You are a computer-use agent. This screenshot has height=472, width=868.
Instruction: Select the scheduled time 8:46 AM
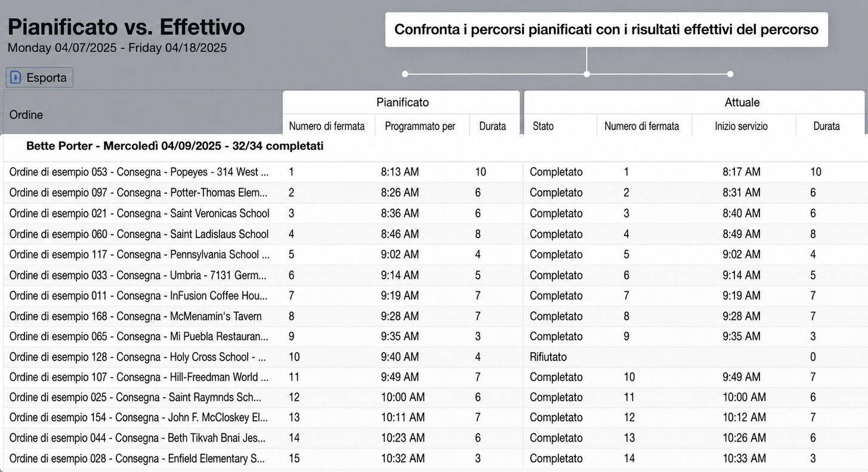click(400, 234)
